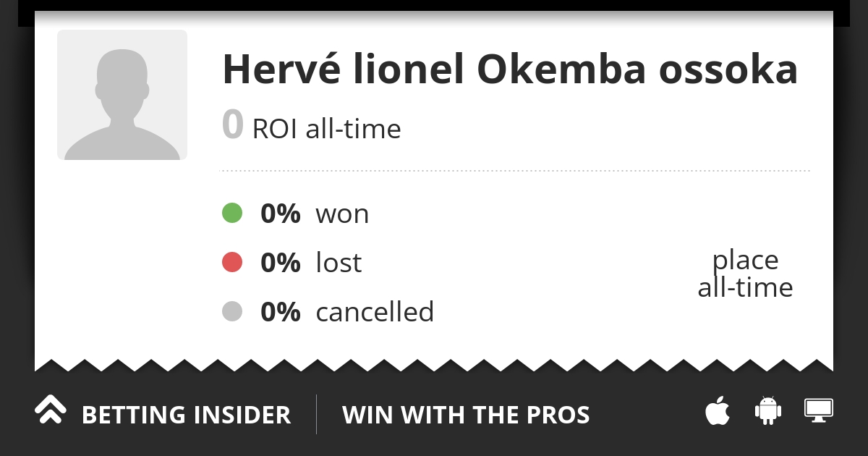This screenshot has width=868, height=456.
Task: Open the default profile avatar picture
Action: tap(122, 95)
